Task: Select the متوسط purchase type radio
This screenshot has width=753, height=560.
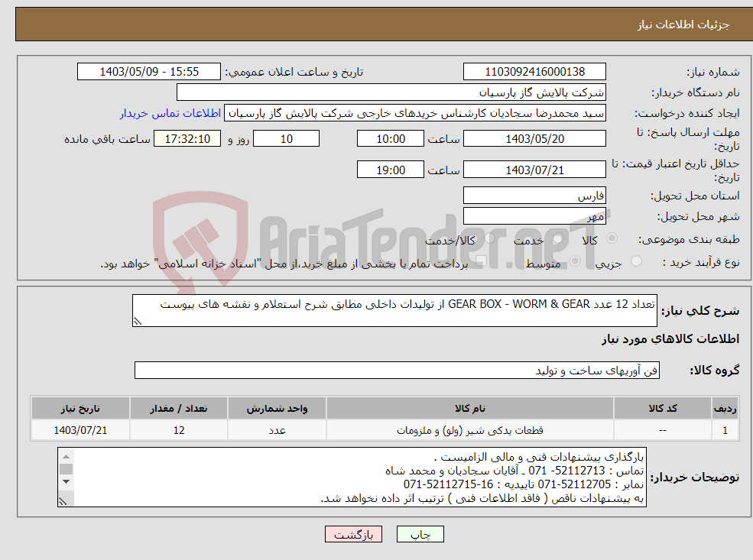Action: (x=575, y=261)
